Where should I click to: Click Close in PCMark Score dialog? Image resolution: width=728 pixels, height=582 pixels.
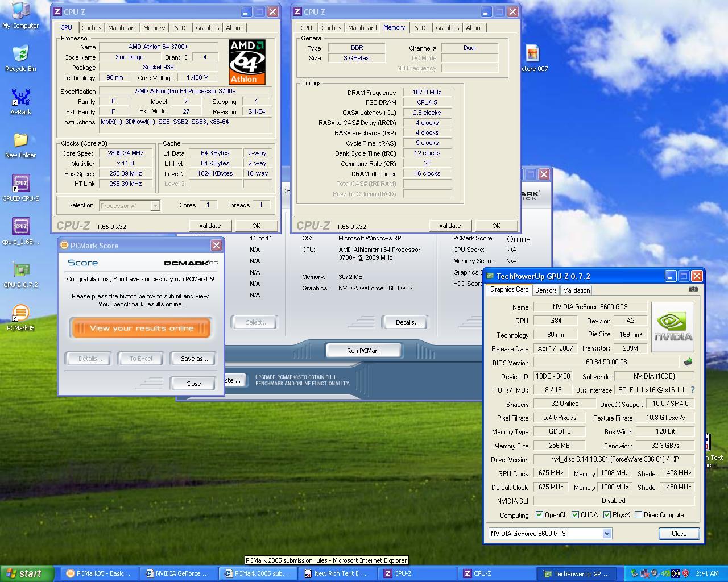click(x=193, y=384)
